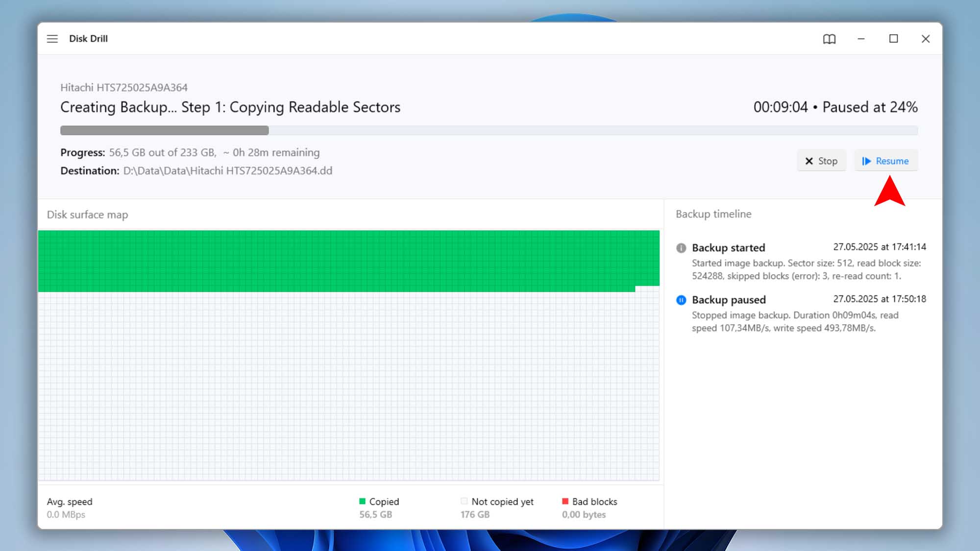The image size is (980, 551).
Task: Click the destination path D:\Data\Data\Hitachi
Action: [x=227, y=170]
